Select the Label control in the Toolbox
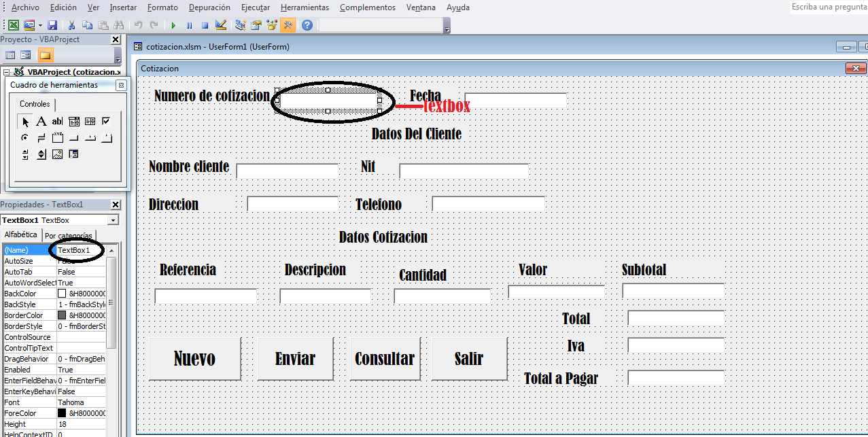 (x=41, y=121)
